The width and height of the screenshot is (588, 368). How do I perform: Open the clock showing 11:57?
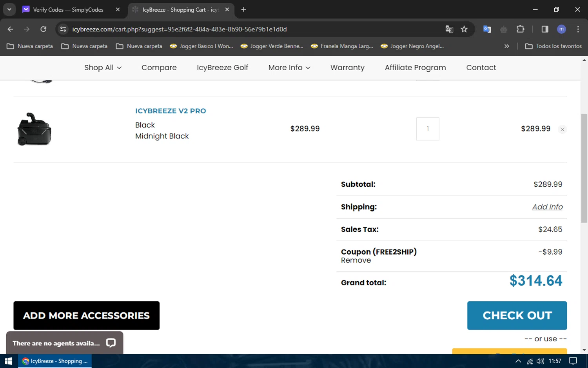pyautogui.click(x=555, y=361)
